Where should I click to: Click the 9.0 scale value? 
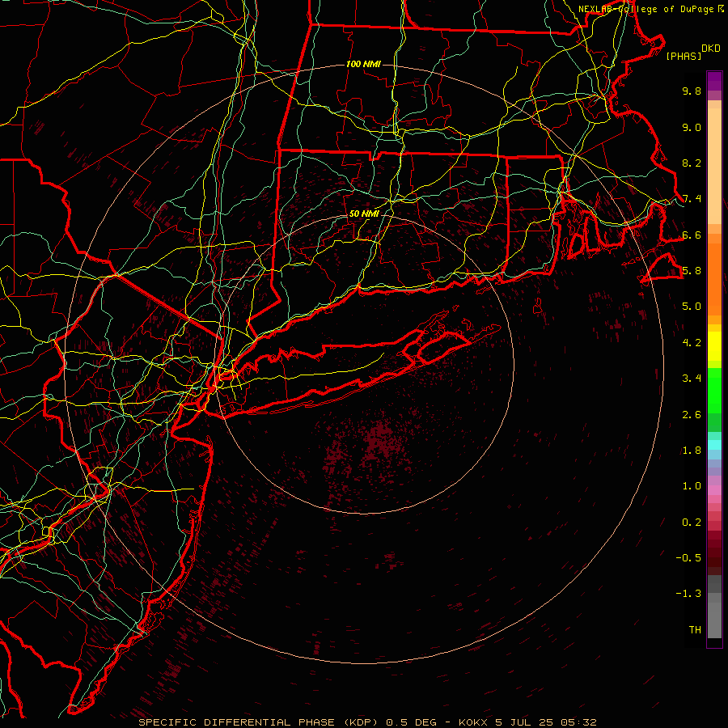692,127
